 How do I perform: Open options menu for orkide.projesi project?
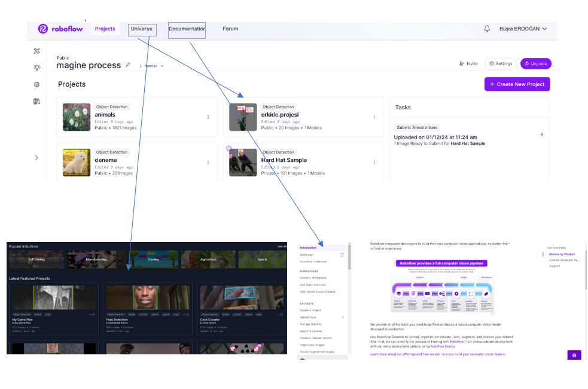click(x=374, y=117)
